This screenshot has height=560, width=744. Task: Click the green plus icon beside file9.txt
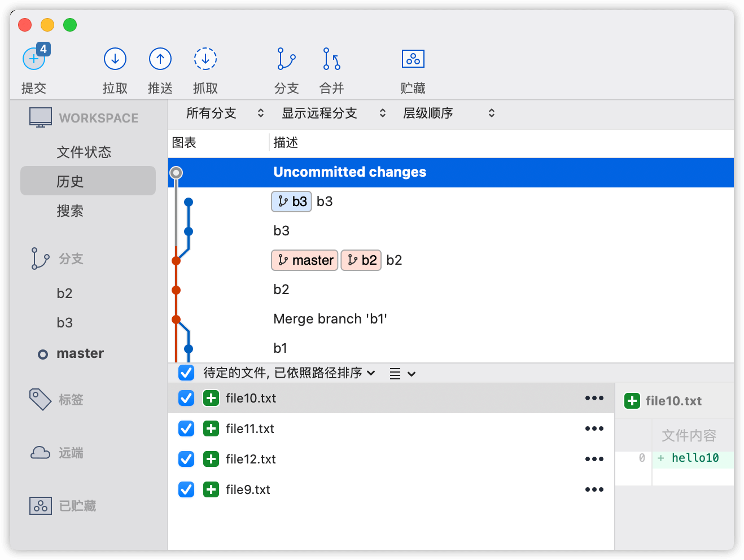pyautogui.click(x=211, y=489)
